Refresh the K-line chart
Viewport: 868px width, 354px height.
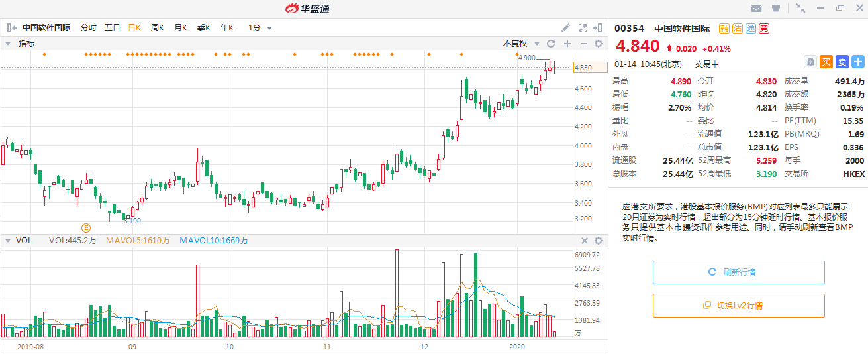550,44
